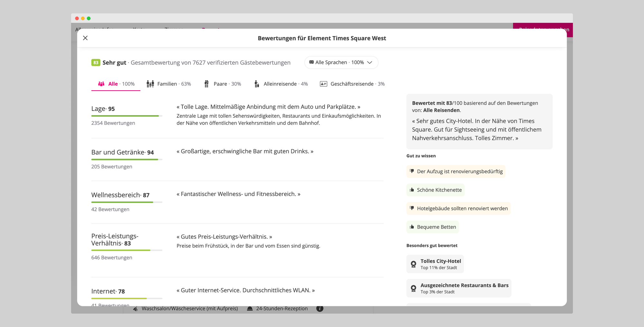Click the Tolle Lage quote text

269,107
